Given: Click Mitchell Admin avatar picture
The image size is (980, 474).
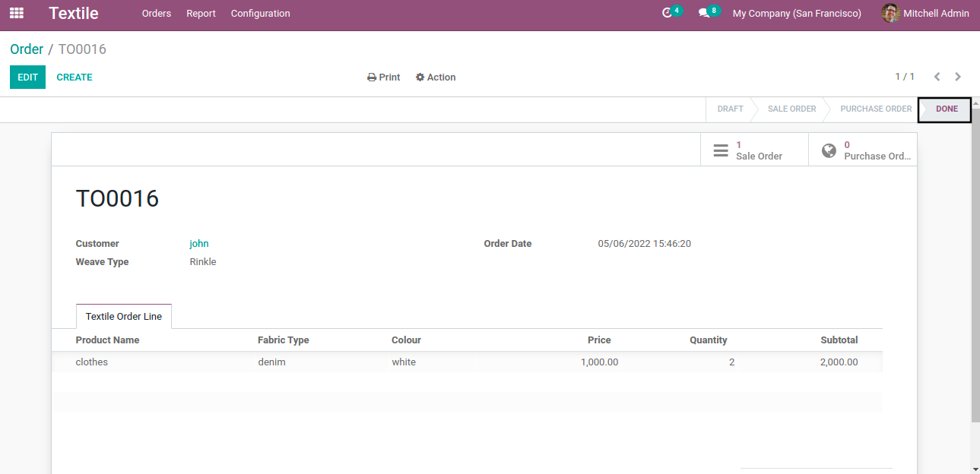Looking at the screenshot, I should (x=890, y=13).
